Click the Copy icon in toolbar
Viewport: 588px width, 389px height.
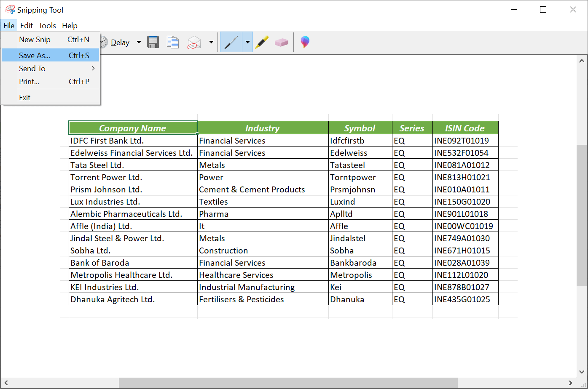(x=173, y=42)
